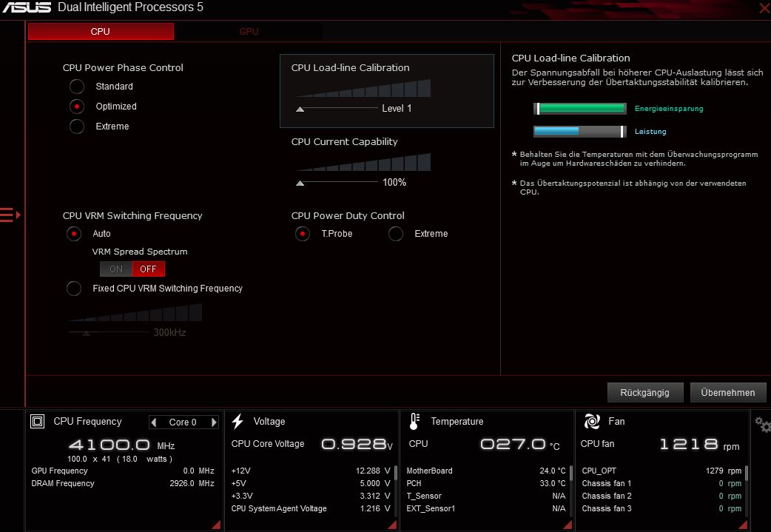Image resolution: width=771 pixels, height=532 pixels.
Task: Select Fixed CPU VRM Switching Frequency
Action: pos(74,288)
